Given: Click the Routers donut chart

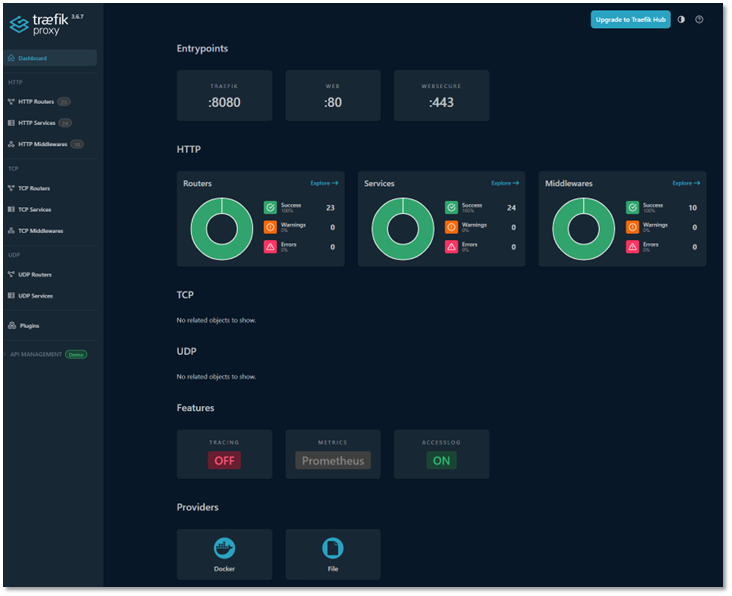Looking at the screenshot, I should point(222,229).
